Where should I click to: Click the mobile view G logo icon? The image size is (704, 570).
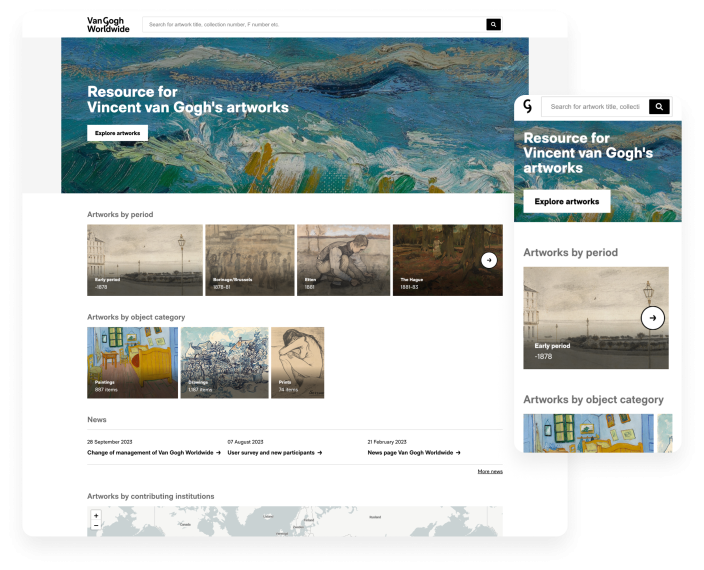coord(528,106)
